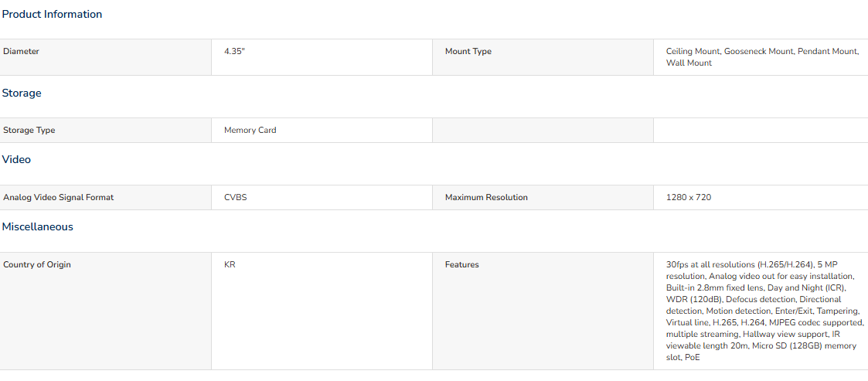868x381 pixels.
Task: Click the Video section heading
Action: pos(16,159)
